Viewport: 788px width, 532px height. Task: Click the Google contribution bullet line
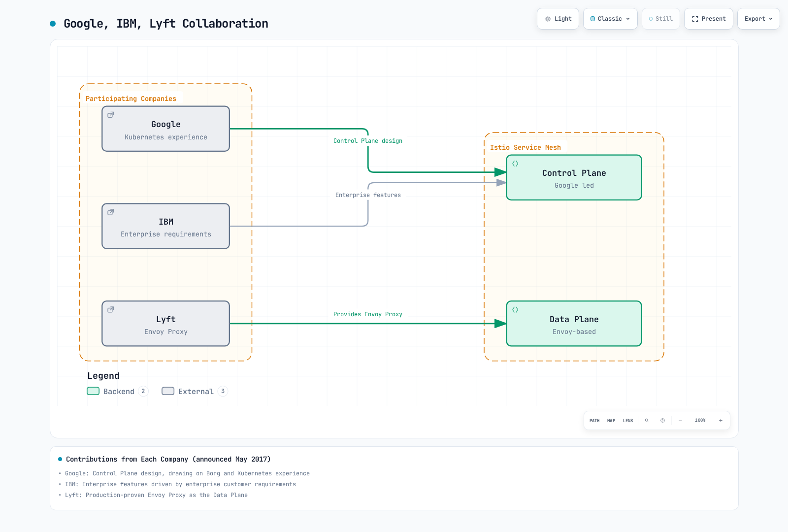187,473
